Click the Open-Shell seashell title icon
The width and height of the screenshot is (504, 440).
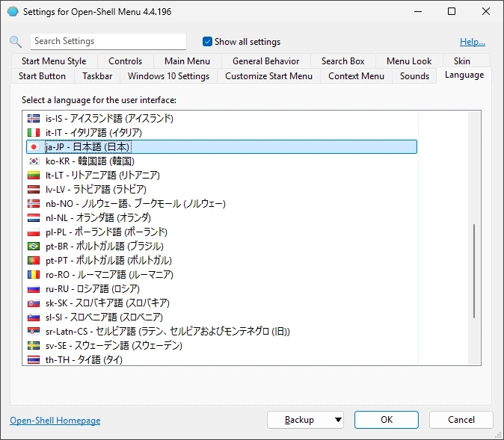click(13, 12)
